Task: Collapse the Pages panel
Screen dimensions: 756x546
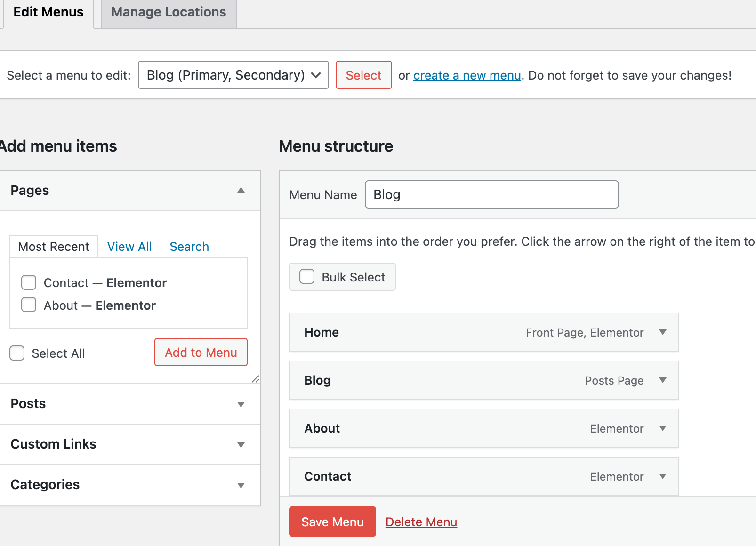Action: 241,190
